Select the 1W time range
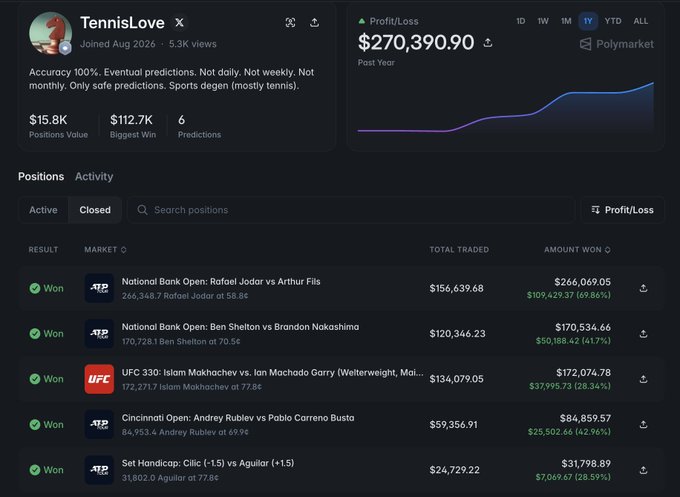Viewport: 680px width, 497px height. tap(543, 21)
